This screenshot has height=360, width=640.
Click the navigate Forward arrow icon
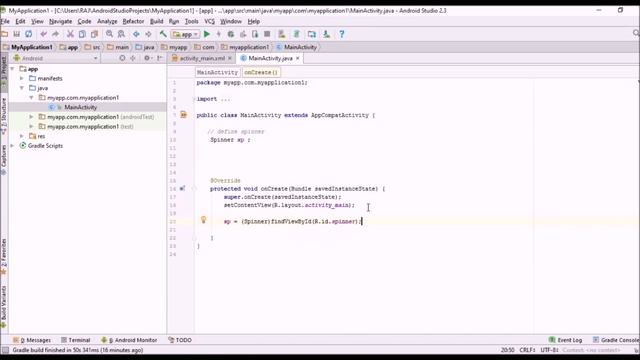(148, 34)
